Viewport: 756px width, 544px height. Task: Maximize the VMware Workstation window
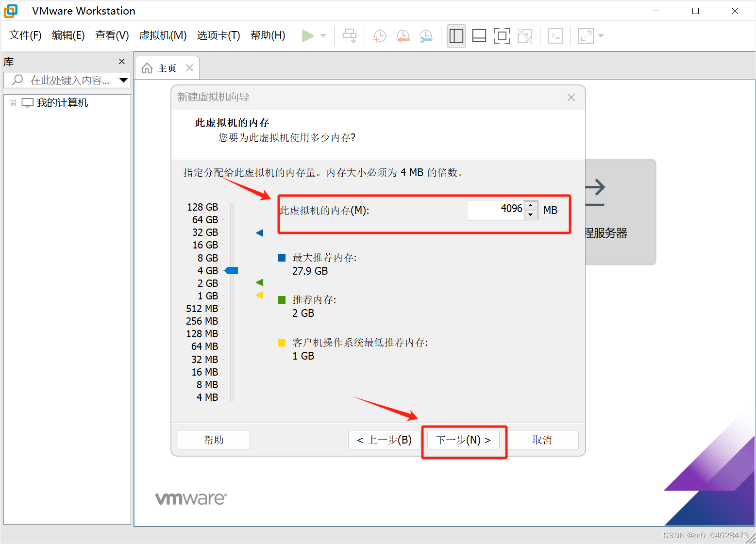[695, 11]
